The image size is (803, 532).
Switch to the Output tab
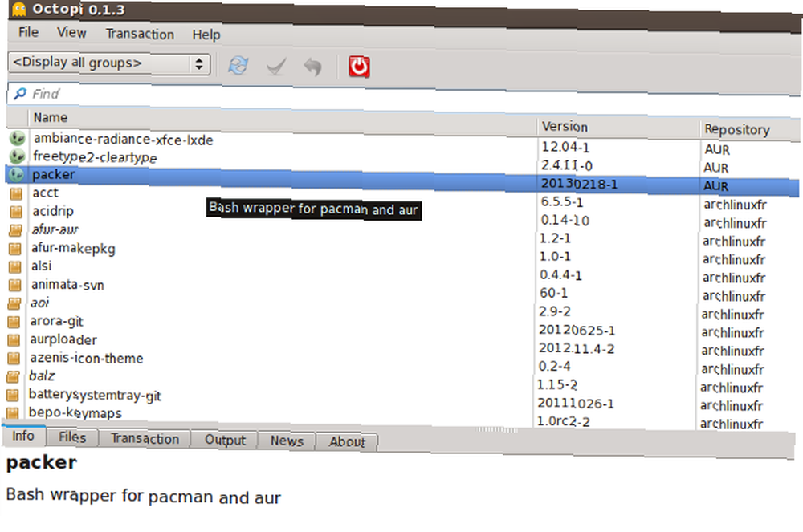tap(225, 440)
